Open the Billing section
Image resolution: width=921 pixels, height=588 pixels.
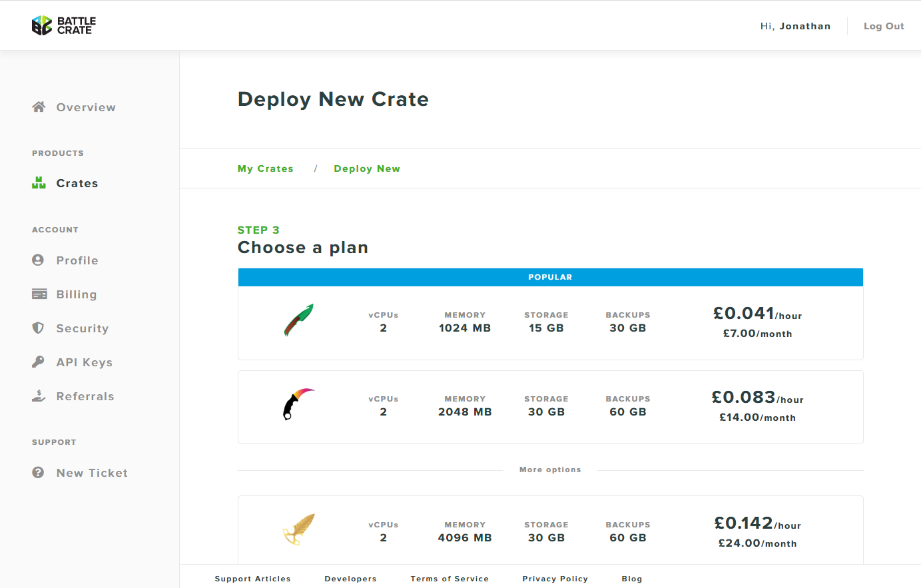click(77, 294)
